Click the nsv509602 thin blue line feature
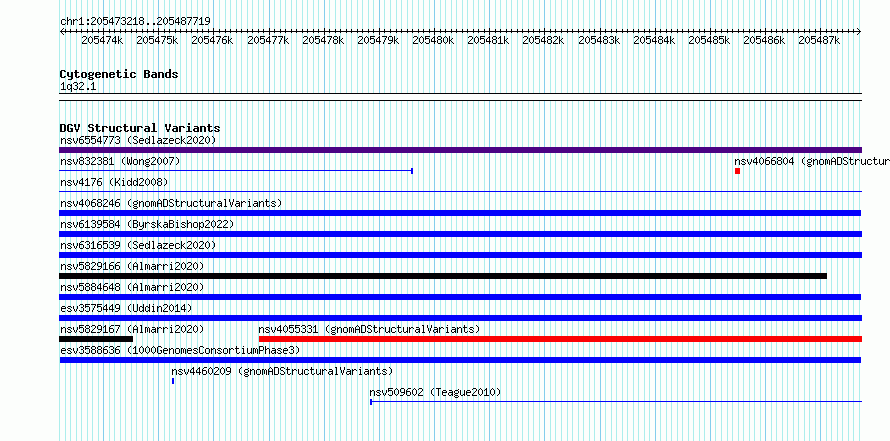The image size is (890, 441). tap(616, 402)
